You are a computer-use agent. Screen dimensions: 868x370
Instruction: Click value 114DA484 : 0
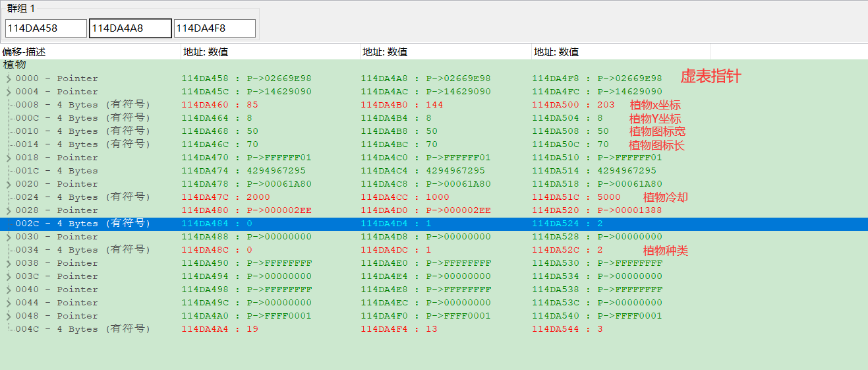tap(217, 224)
